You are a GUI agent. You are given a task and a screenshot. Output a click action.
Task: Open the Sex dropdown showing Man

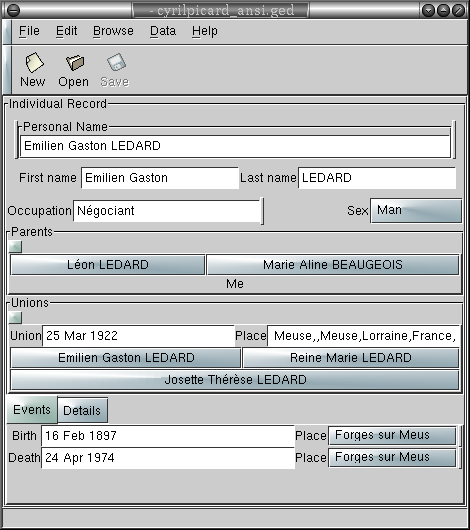(x=416, y=211)
